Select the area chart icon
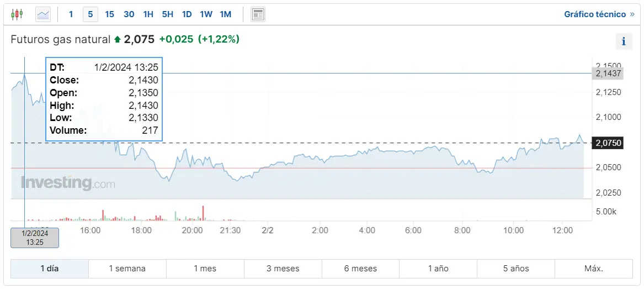Image resolution: width=644 pixels, height=289 pixels. (43, 14)
